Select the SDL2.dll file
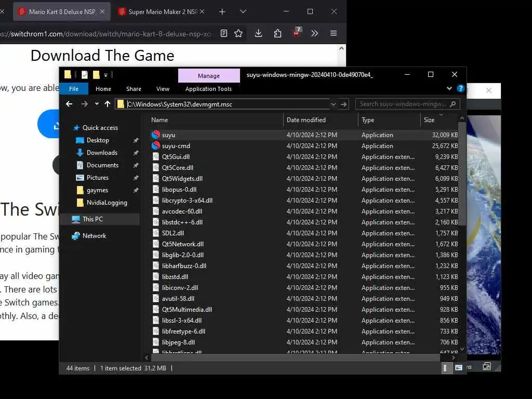This screenshot has width=532, height=399. pos(172,233)
